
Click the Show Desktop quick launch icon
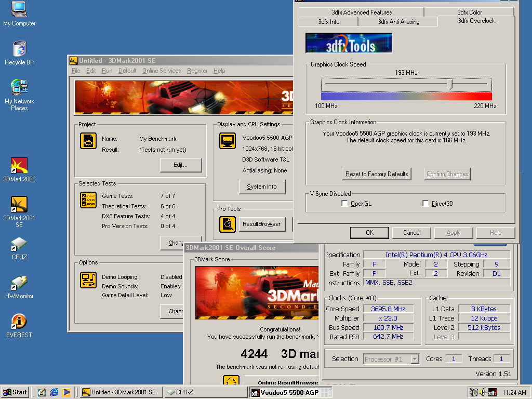(x=42, y=392)
